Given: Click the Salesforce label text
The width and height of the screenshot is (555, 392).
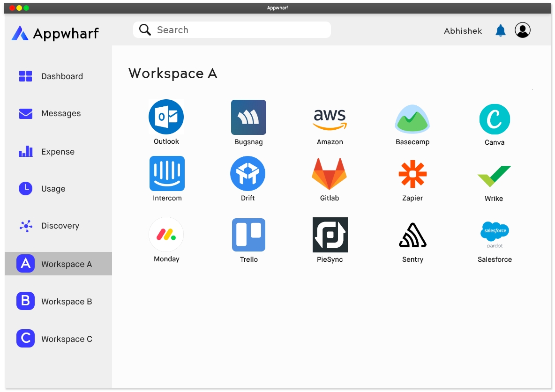Looking at the screenshot, I should [x=495, y=259].
